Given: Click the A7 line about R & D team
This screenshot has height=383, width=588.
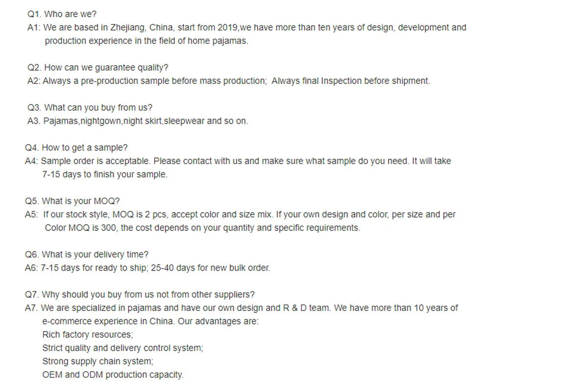Looking at the screenshot, I should click(x=241, y=308).
